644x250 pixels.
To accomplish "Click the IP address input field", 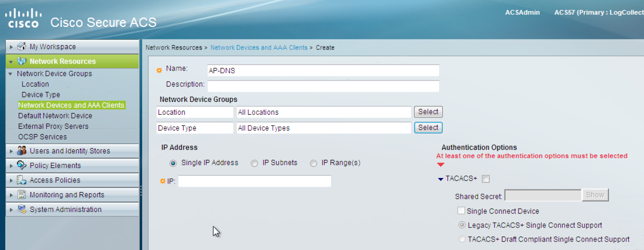I will click(x=254, y=181).
